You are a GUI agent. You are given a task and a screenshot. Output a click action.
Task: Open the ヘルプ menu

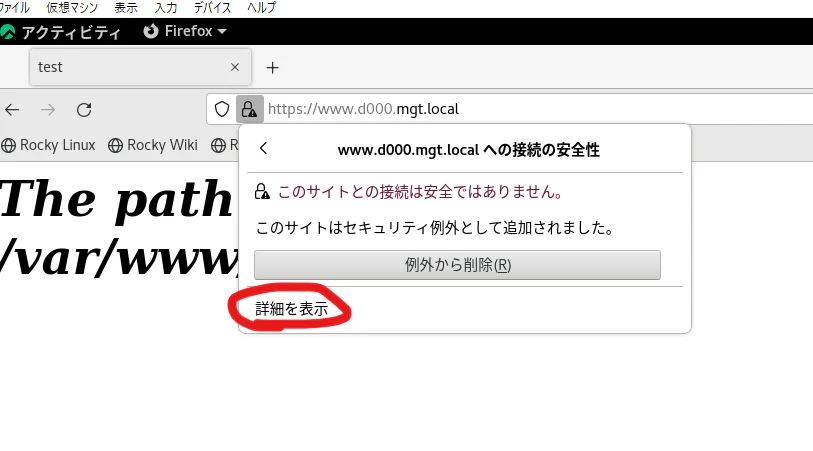261,7
